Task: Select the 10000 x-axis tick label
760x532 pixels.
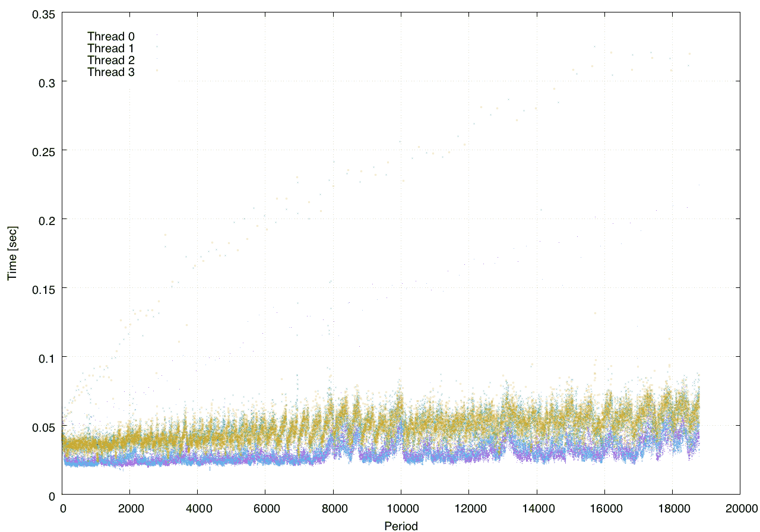Action: point(401,508)
